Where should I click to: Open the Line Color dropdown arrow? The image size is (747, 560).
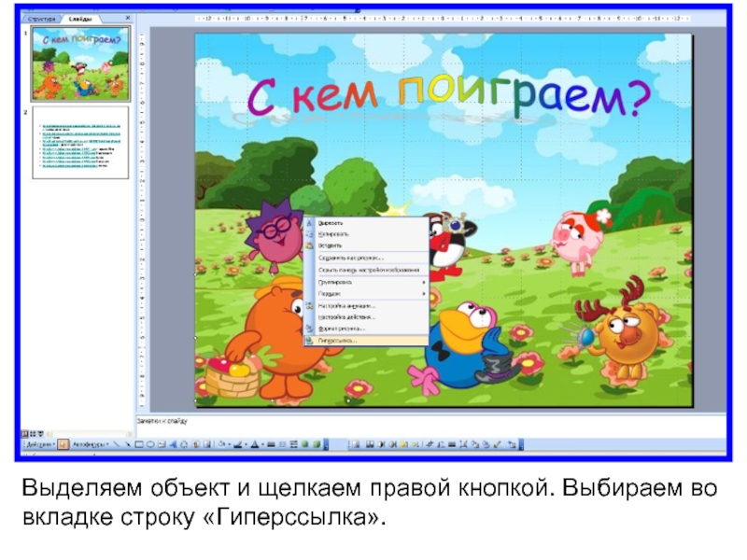[x=246, y=445]
